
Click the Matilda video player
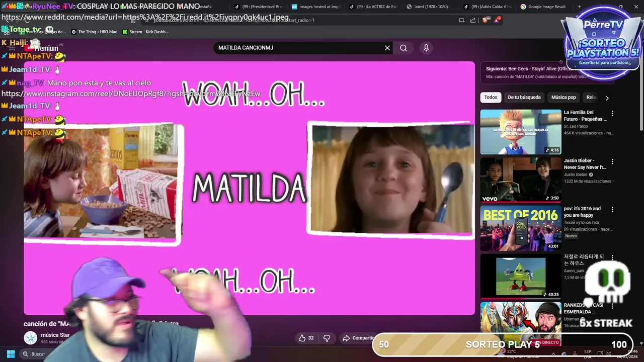point(249,188)
